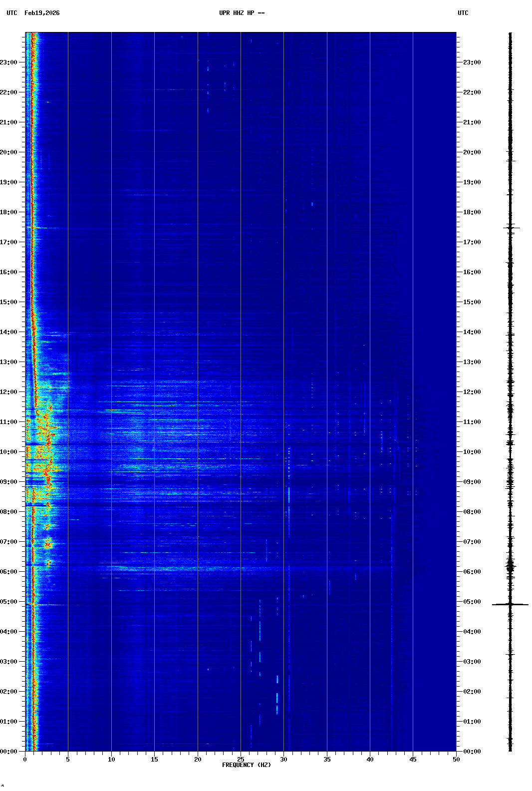The width and height of the screenshot is (532, 791).
Task: Click the large seismogram spike near 05:00
Action: (510, 605)
